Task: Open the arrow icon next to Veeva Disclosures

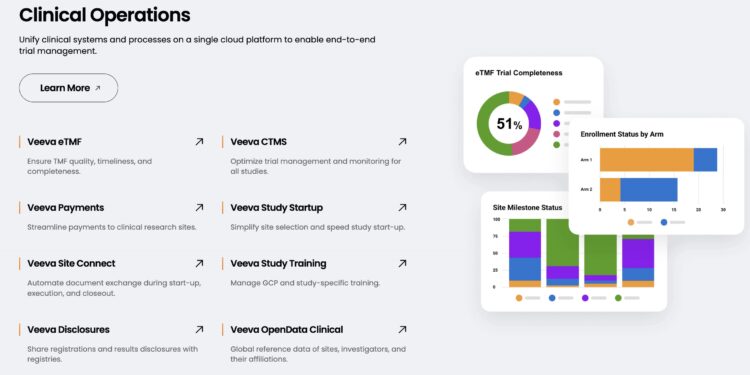Action: pyautogui.click(x=199, y=330)
